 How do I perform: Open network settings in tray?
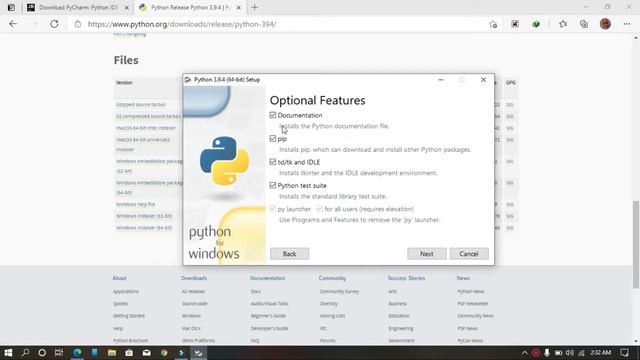[581, 353]
